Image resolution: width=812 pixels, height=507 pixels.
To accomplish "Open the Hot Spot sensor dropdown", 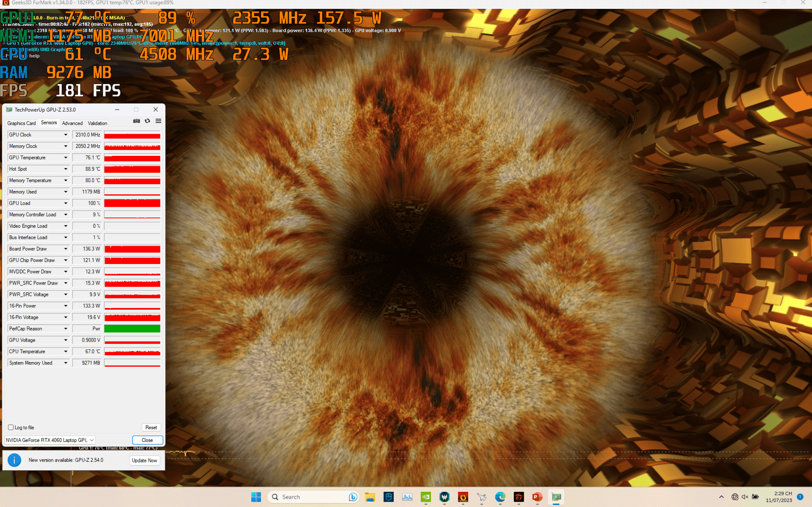I will tap(66, 169).
